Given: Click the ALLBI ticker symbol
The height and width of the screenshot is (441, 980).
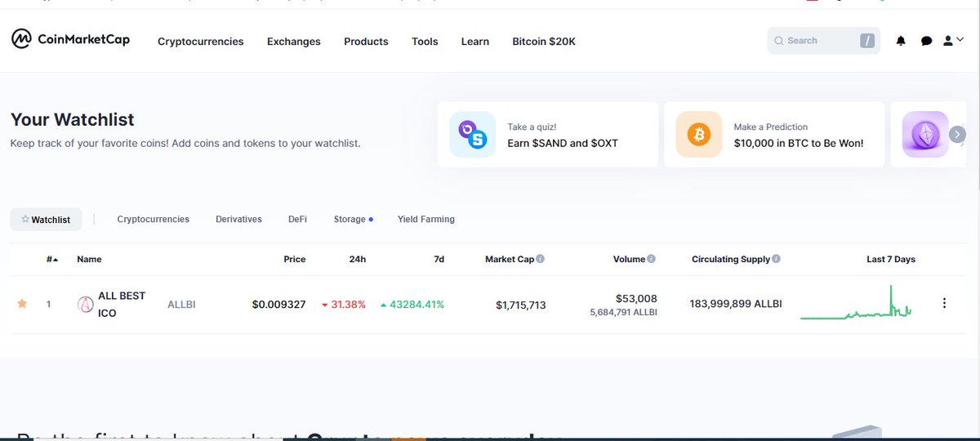Looking at the screenshot, I should tap(181, 305).
